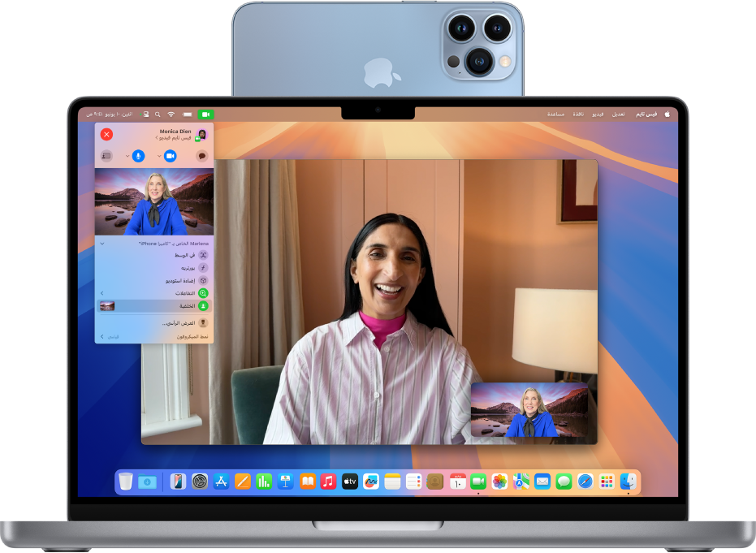Open the green FaceTime video menu bar icon

pos(205,114)
